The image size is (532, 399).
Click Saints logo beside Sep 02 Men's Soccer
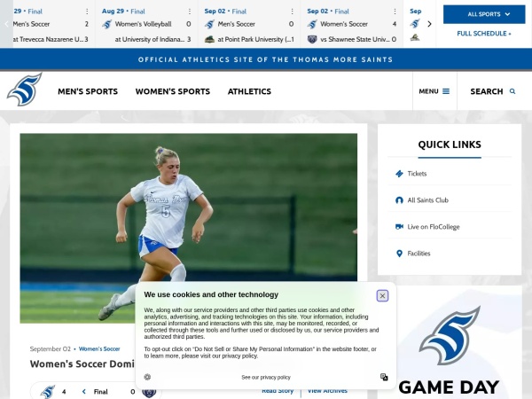point(209,24)
